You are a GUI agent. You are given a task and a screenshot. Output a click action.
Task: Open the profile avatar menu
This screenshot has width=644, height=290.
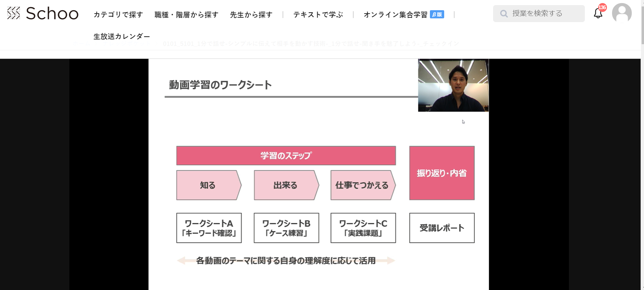622,13
